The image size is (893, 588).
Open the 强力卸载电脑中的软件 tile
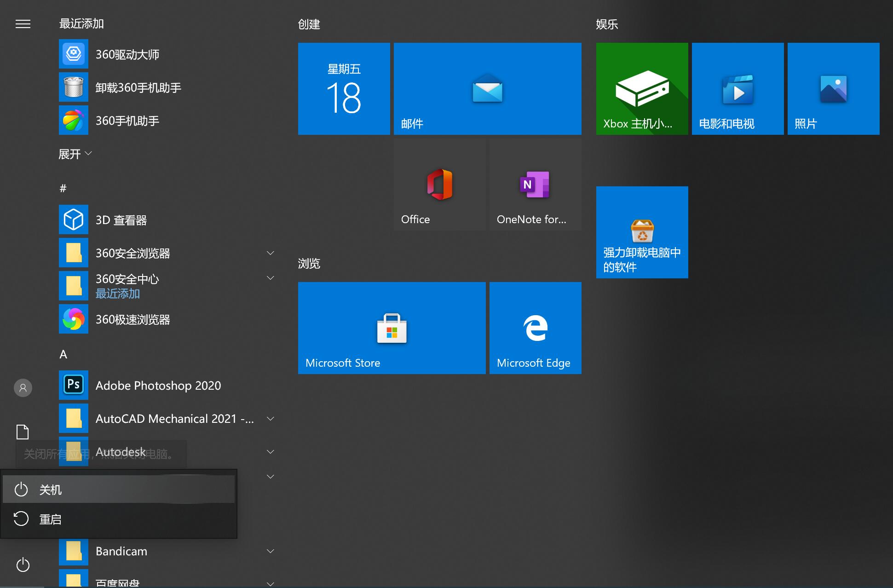(x=642, y=232)
